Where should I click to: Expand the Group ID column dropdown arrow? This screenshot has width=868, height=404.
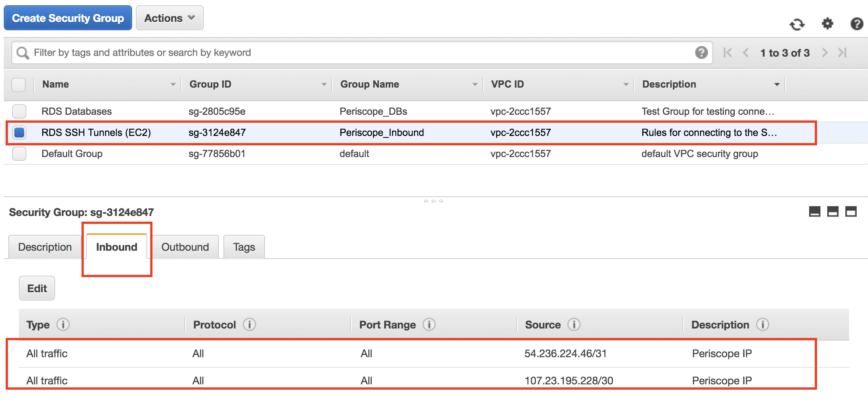(324, 85)
